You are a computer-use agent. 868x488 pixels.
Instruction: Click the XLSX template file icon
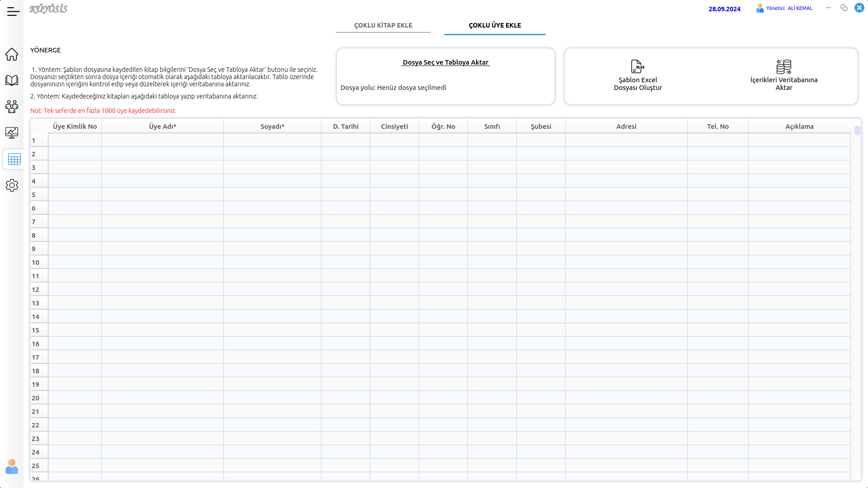tap(637, 66)
